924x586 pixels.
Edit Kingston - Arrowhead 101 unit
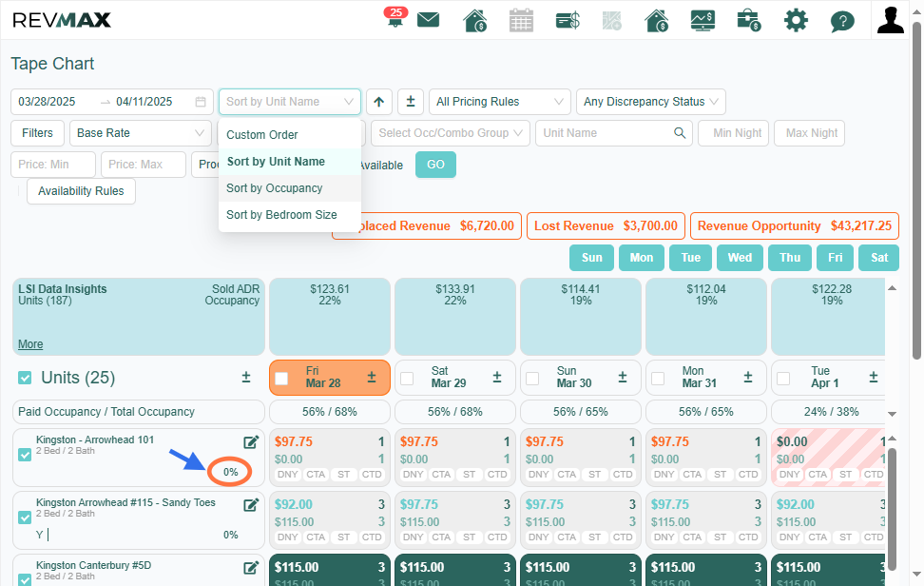[x=251, y=442]
